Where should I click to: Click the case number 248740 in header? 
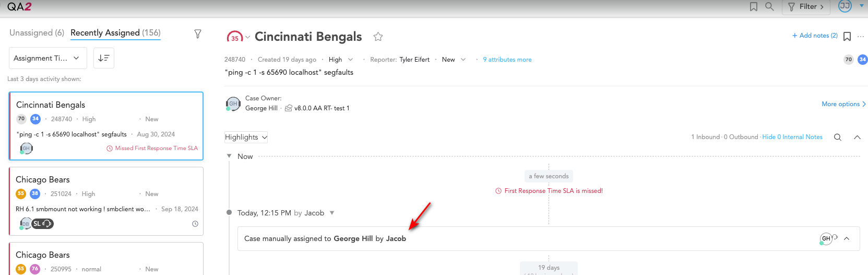coord(235,60)
